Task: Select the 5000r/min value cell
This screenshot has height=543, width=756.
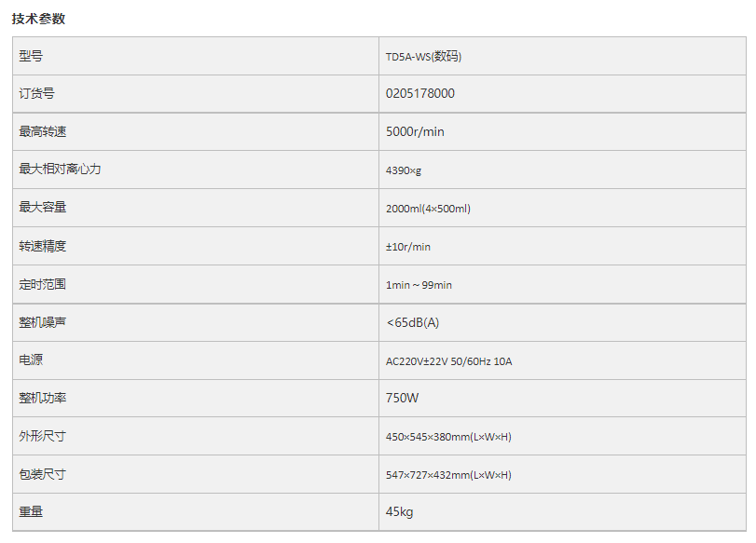Action: pyautogui.click(x=563, y=131)
